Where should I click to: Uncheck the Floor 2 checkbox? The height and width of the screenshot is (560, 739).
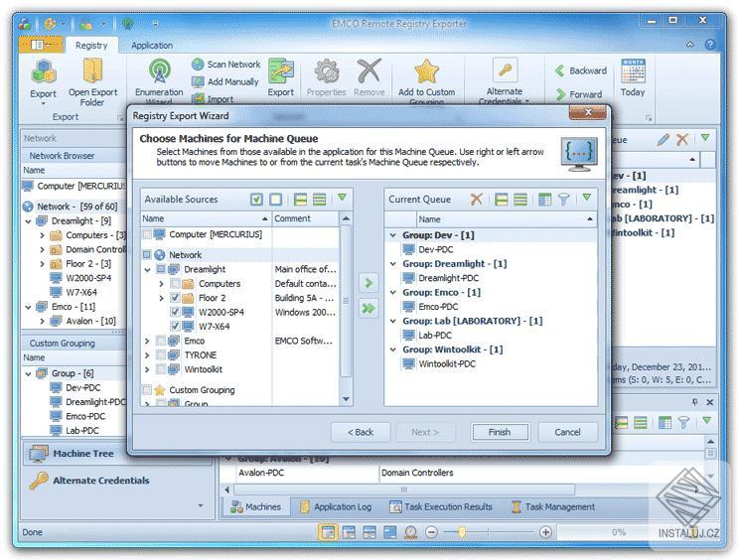[x=176, y=298]
